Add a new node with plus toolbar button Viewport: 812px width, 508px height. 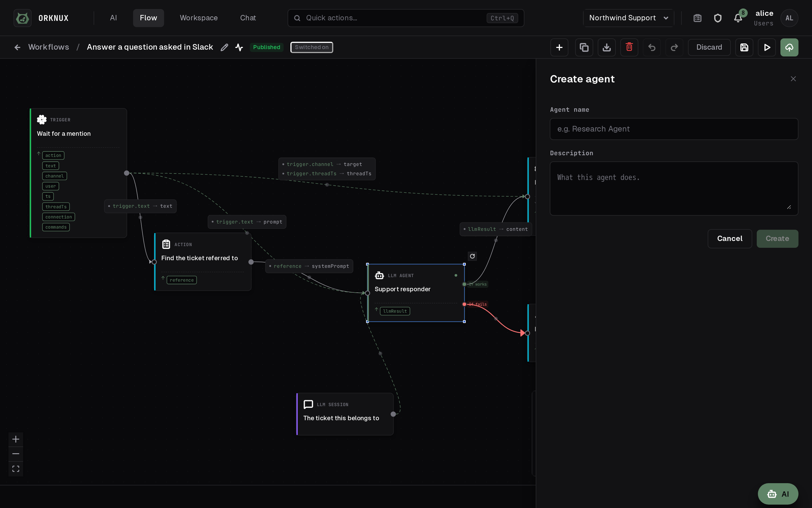[x=559, y=47]
